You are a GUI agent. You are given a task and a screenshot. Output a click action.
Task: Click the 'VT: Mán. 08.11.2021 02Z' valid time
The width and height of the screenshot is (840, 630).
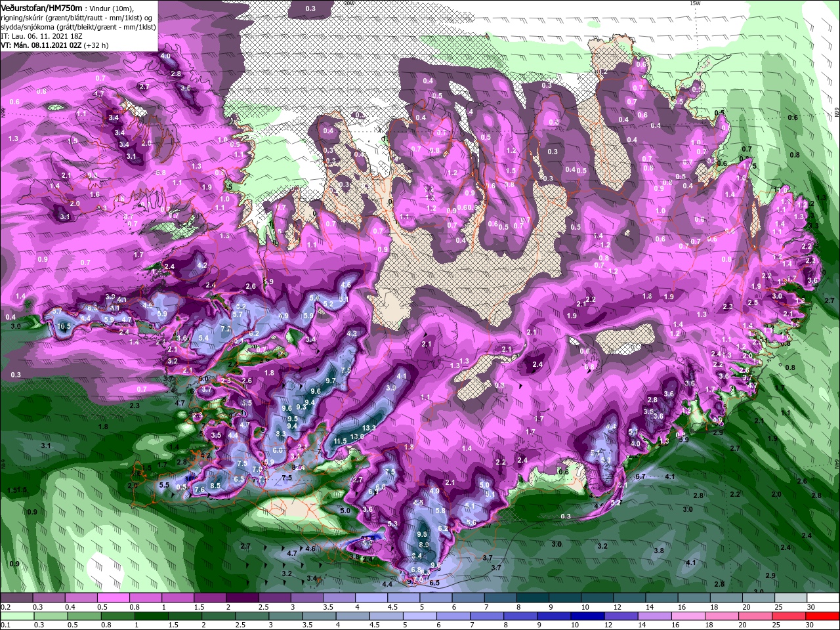click(x=41, y=45)
